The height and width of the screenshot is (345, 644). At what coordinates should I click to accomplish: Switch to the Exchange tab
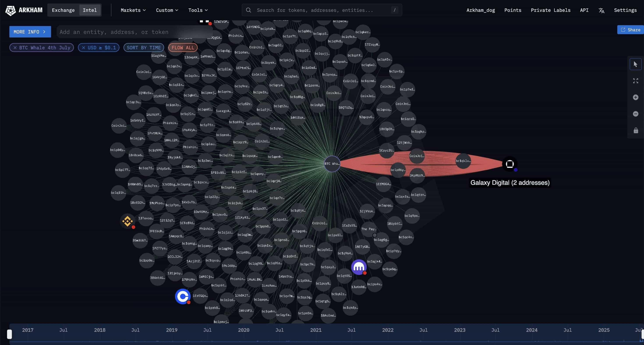tap(63, 10)
